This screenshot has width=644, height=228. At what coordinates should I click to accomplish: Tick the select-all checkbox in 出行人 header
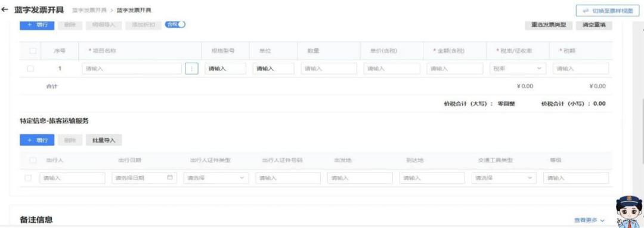pyautogui.click(x=33, y=160)
